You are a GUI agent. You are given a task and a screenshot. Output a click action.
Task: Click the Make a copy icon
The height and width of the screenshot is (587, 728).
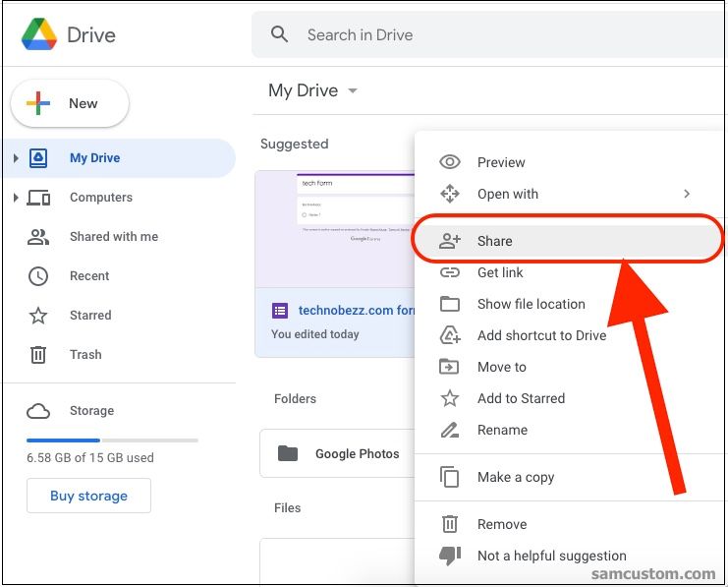point(449,477)
